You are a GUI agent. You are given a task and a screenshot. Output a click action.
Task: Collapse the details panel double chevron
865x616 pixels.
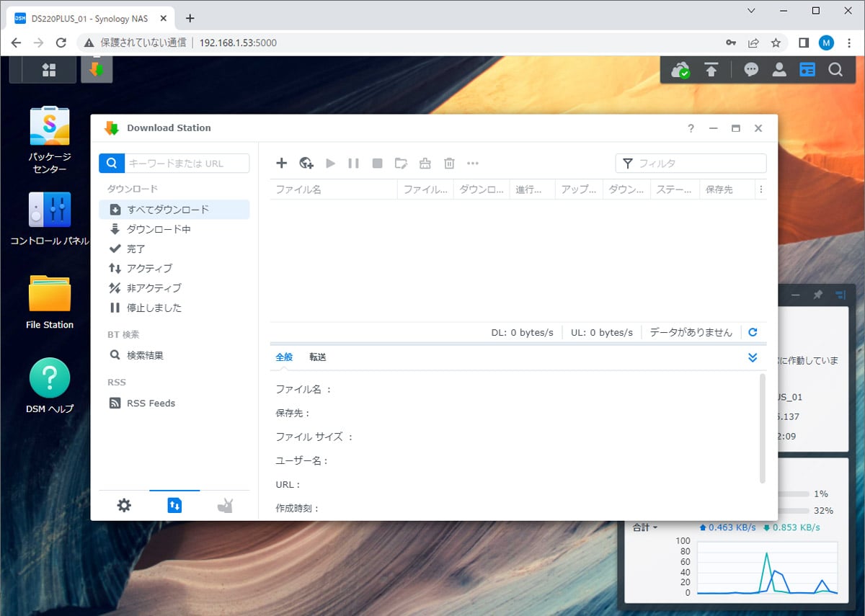[753, 357]
